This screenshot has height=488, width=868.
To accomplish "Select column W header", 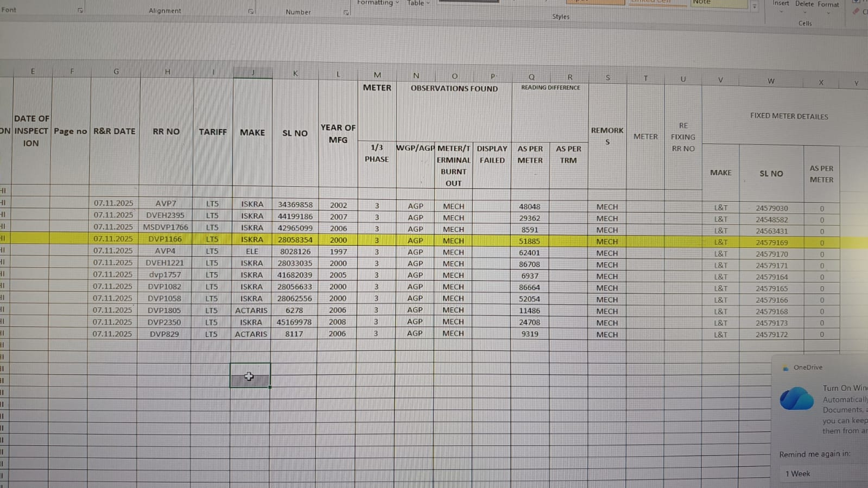I will click(x=771, y=81).
